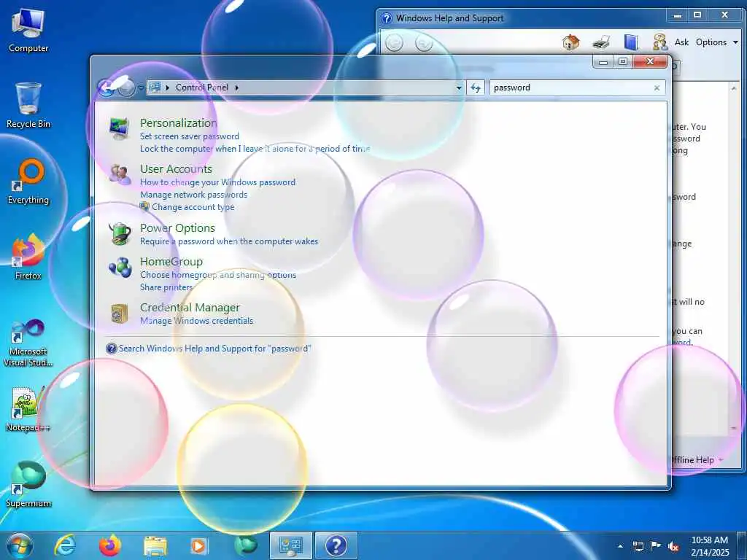Click Lock the computer when I leave it alone
The height and width of the screenshot is (560, 747).
[x=255, y=149]
